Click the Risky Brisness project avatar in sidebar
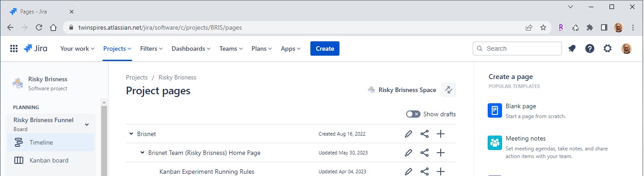Viewport: 644px width, 176px height. pos(17,84)
